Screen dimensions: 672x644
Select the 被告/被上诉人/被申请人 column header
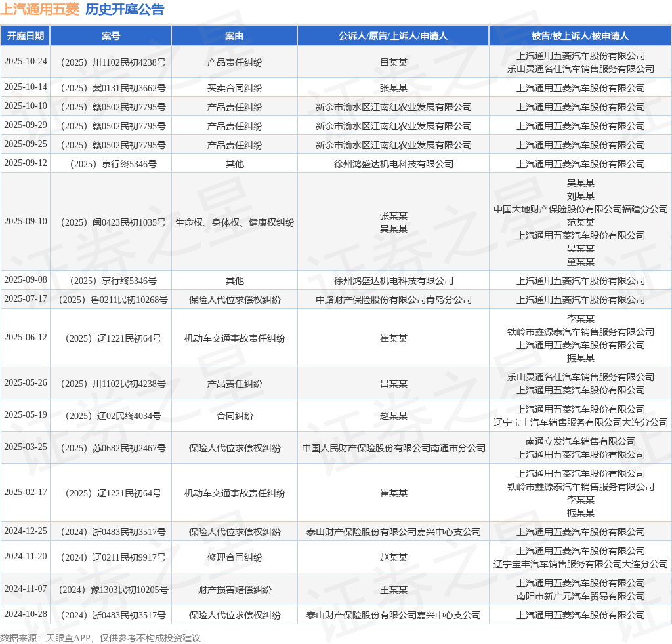(x=580, y=36)
